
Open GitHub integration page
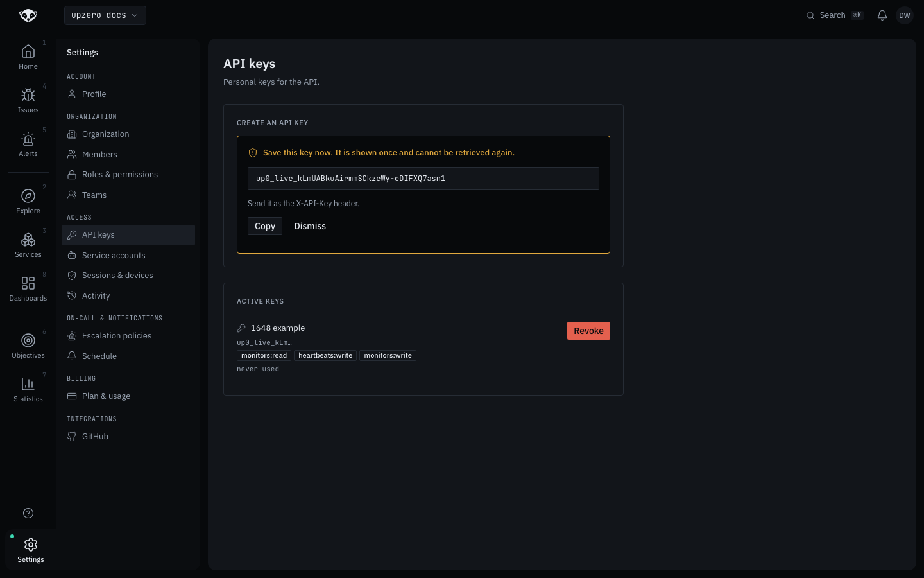pyautogui.click(x=128, y=437)
